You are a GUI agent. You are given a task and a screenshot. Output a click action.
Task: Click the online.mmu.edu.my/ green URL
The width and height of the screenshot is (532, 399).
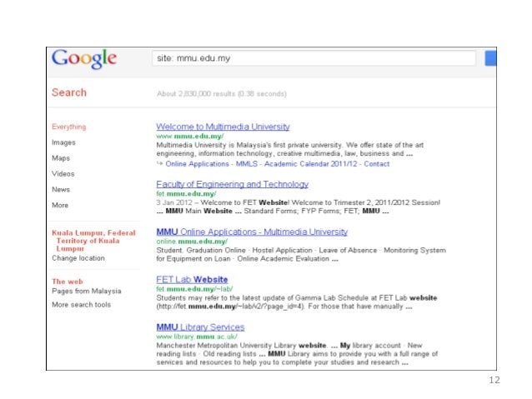pyautogui.click(x=192, y=242)
